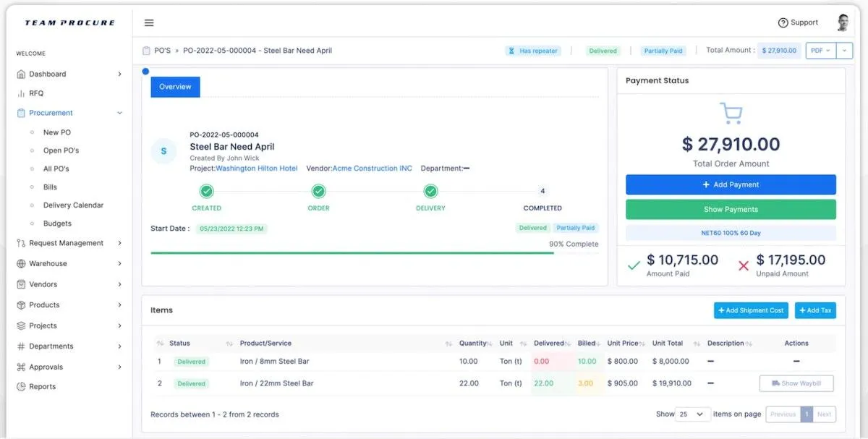Click the Add Payment button

(731, 184)
